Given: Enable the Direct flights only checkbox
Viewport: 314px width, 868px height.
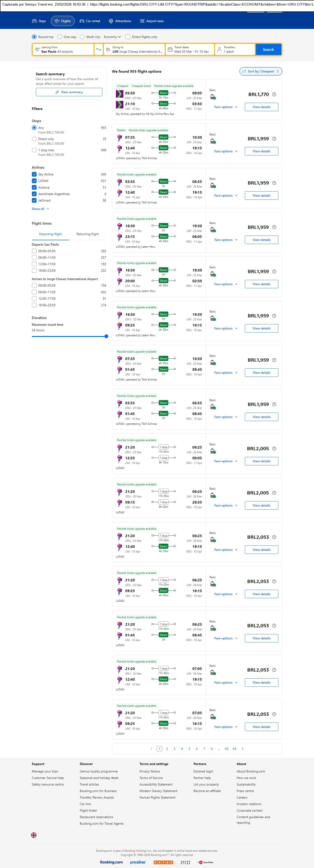Looking at the screenshot, I should point(128,37).
